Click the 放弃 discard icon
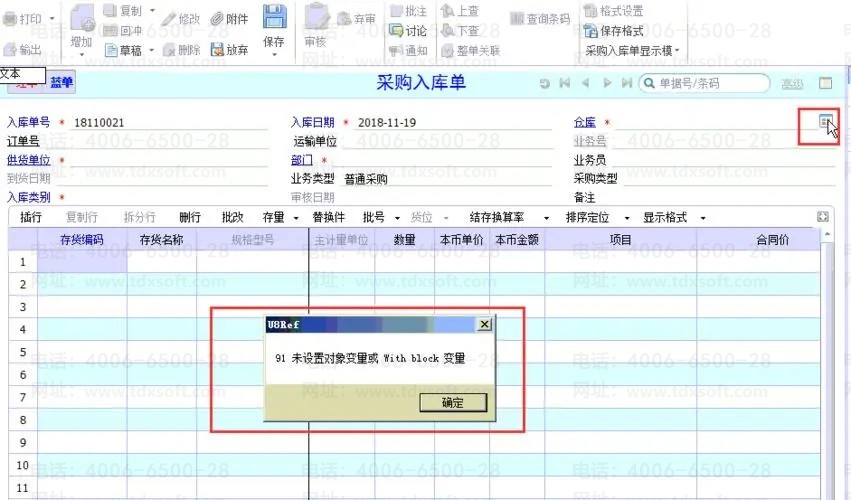The image size is (851, 500). pyautogui.click(x=217, y=50)
